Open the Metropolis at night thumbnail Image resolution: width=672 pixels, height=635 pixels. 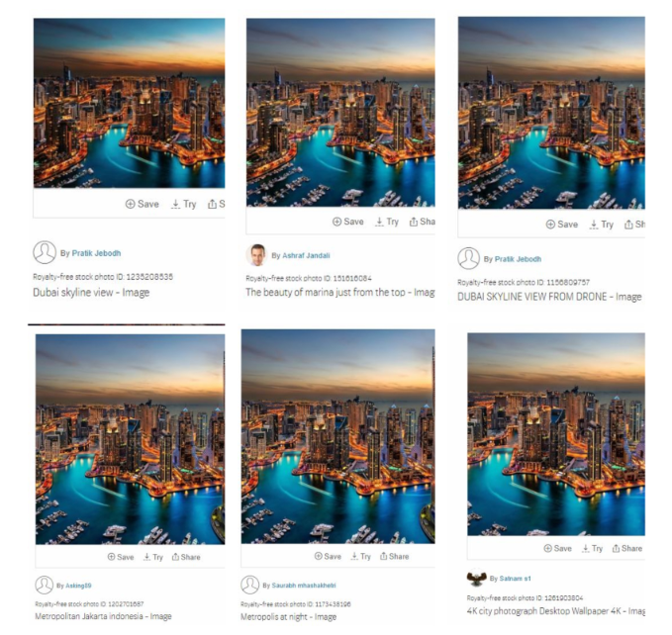[x=338, y=436]
